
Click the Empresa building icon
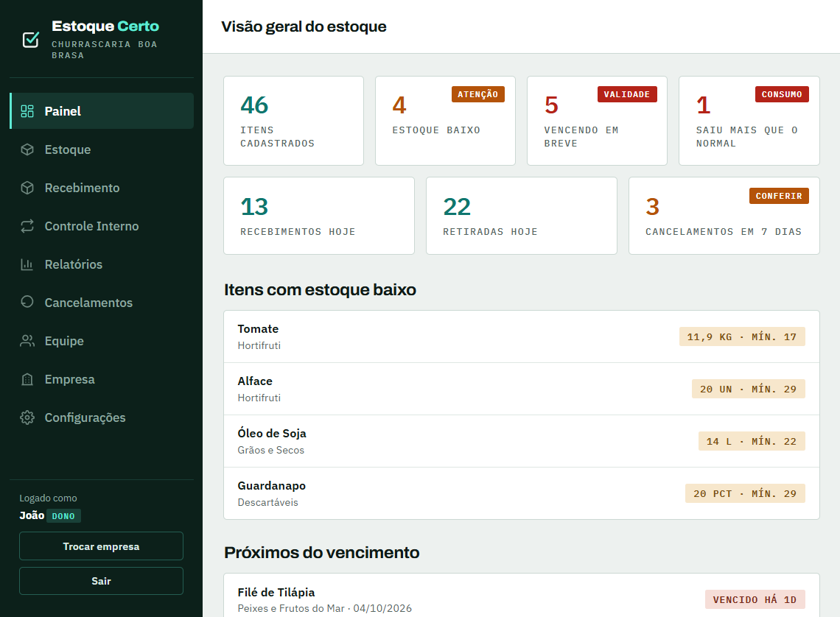pyautogui.click(x=27, y=379)
